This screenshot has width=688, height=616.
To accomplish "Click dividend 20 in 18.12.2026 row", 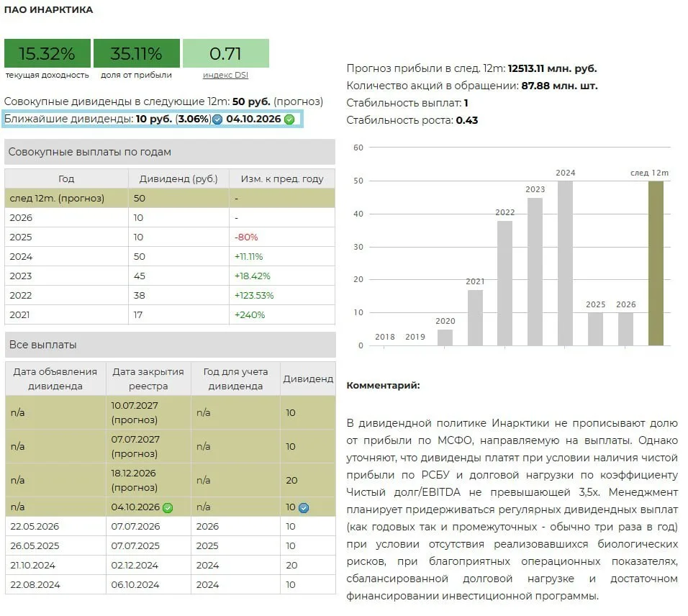I will [291, 481].
